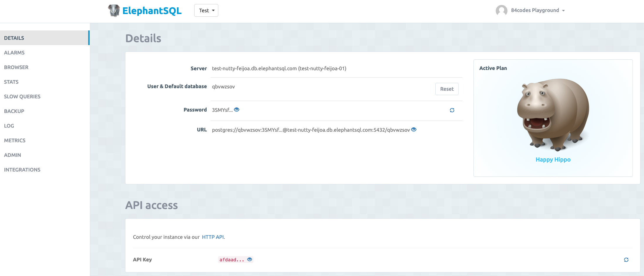Click the user avatar icon
Screen dimensions: 644x276
pyautogui.click(x=501, y=11)
